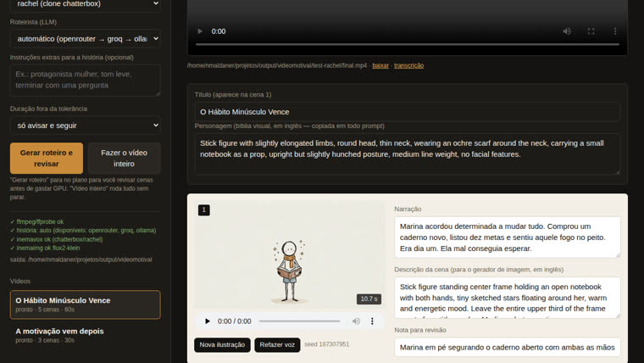Click the 'saída:' output folder path text
The width and height of the screenshot is (644, 363).
(80, 260)
